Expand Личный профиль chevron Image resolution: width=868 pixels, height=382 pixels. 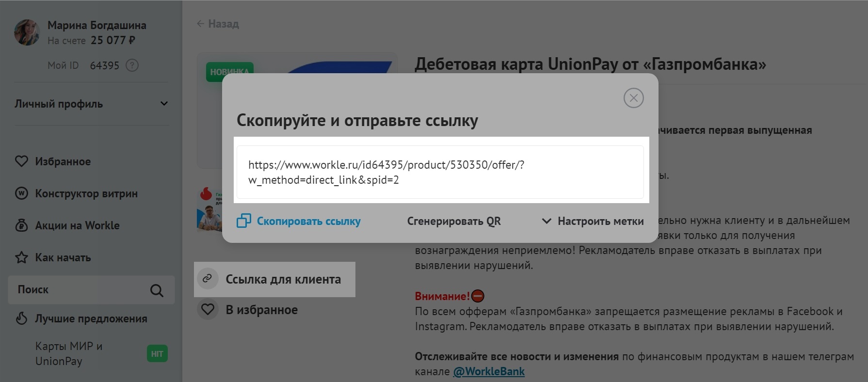click(x=164, y=103)
